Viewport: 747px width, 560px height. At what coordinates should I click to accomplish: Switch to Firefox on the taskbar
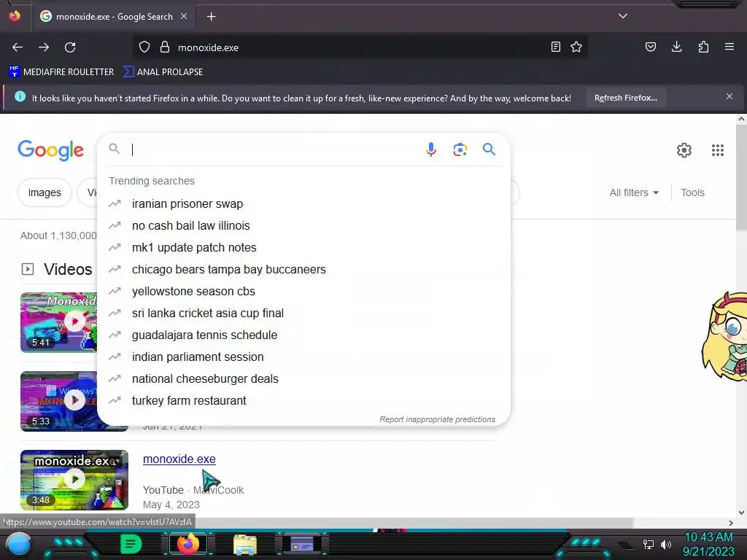[x=187, y=544]
